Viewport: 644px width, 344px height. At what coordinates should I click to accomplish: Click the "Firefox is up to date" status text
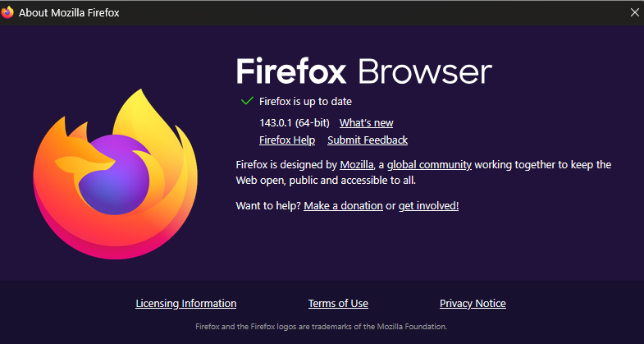click(x=305, y=102)
